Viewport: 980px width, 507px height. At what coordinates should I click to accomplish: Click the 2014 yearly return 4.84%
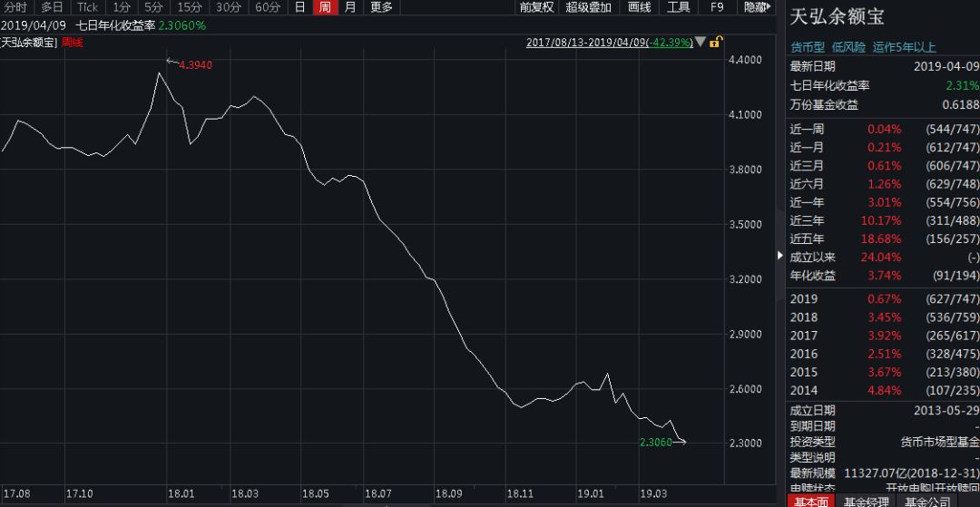point(884,390)
